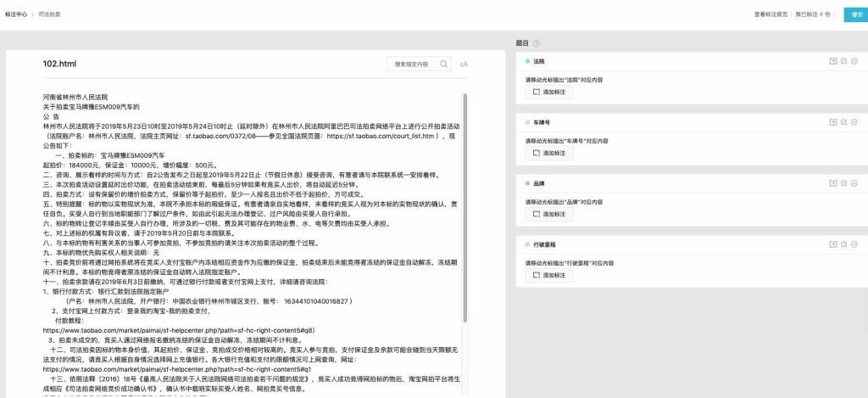Click the orange color dot next to 车牌号
The image size is (868, 398).
(527, 122)
